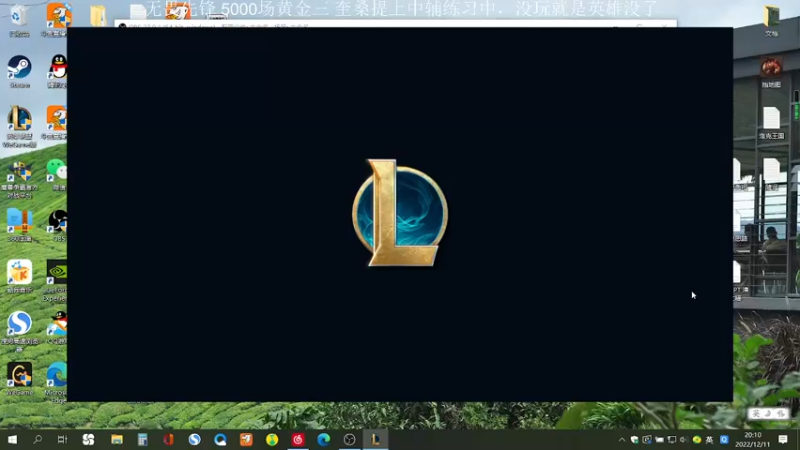Open Sogou browser from the taskbar
Image resolution: width=800 pixels, height=450 pixels.
pyautogui.click(x=194, y=439)
